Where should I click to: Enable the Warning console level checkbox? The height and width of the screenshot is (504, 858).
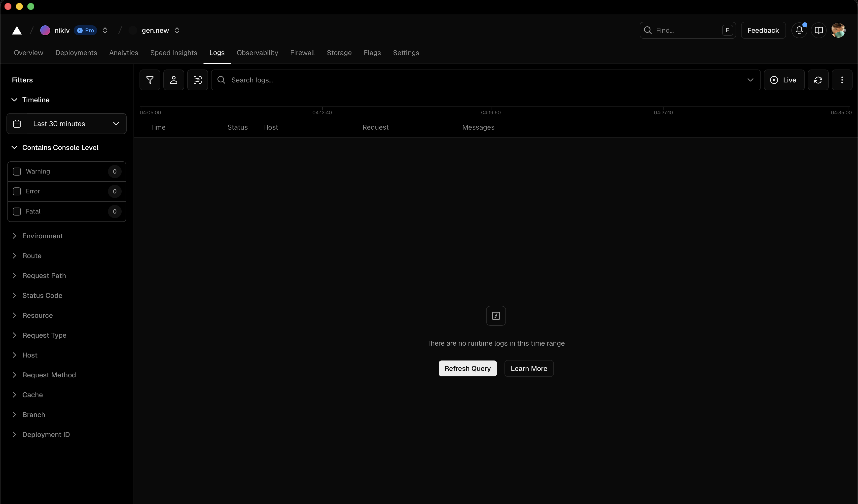click(17, 171)
